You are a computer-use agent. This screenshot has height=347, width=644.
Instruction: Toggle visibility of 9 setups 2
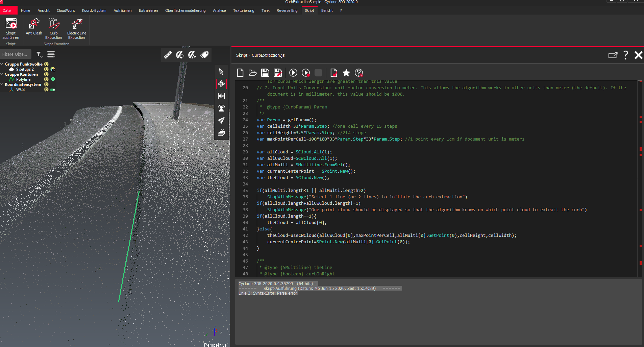click(46, 69)
